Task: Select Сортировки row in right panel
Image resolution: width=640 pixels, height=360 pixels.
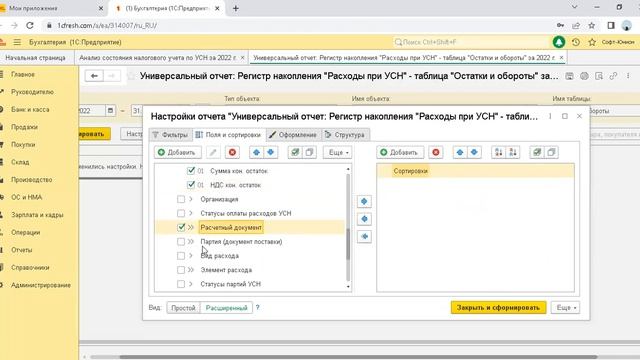Action: 475,171
